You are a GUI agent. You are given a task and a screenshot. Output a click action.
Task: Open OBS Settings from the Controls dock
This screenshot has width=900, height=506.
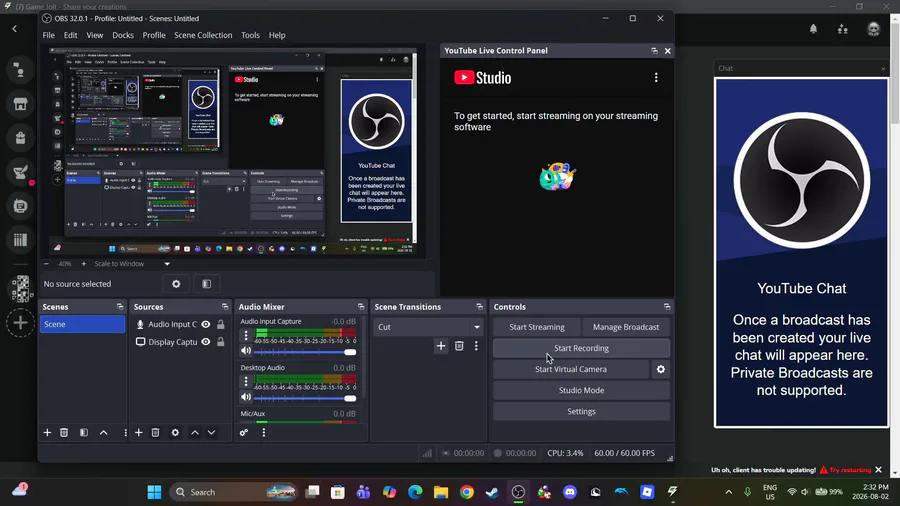581,411
